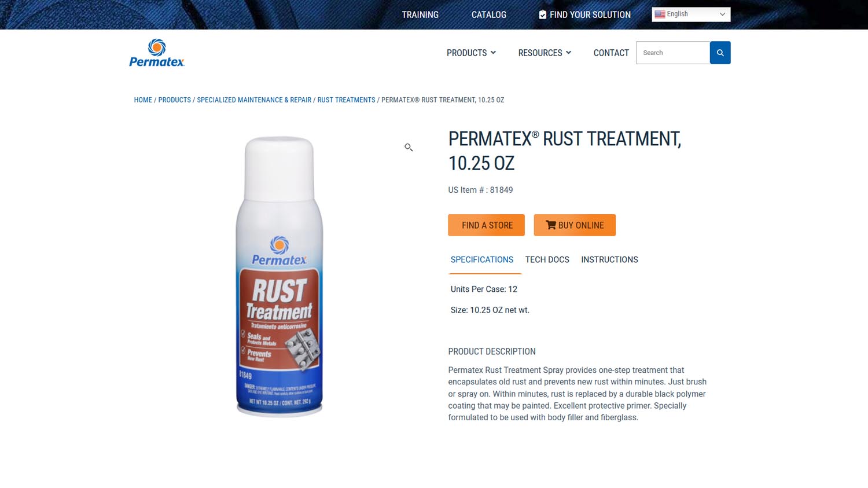
Task: Click the US flag icon in language selector
Action: 660,14
